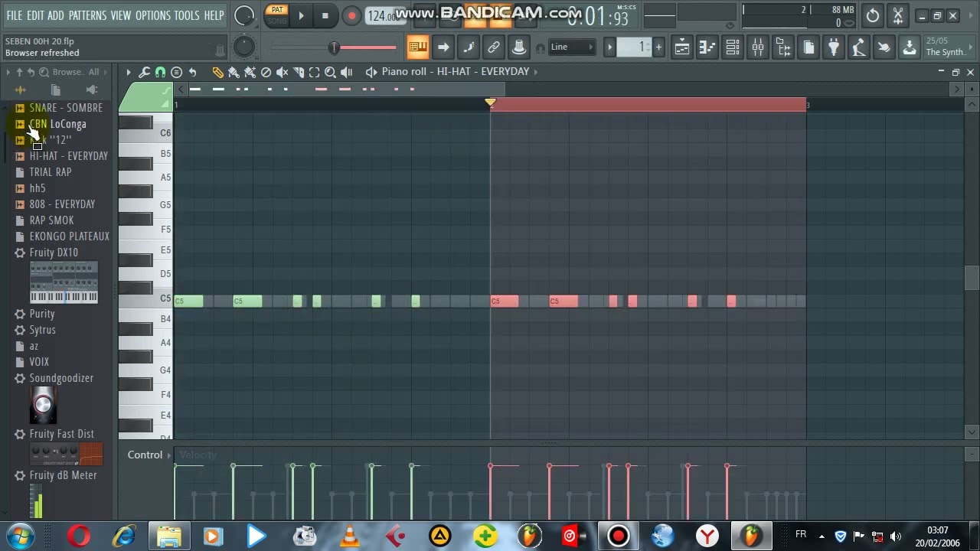Open target channel selector speaker arrow
980x551 pixels.
coord(371,72)
